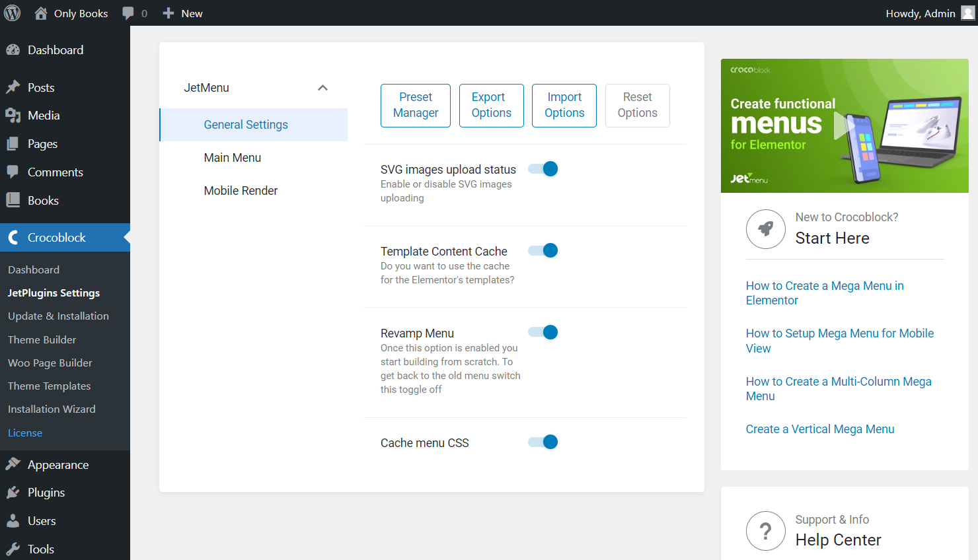Toggle Cache menu CSS switch
The height and width of the screenshot is (560, 978).
coord(543,442)
